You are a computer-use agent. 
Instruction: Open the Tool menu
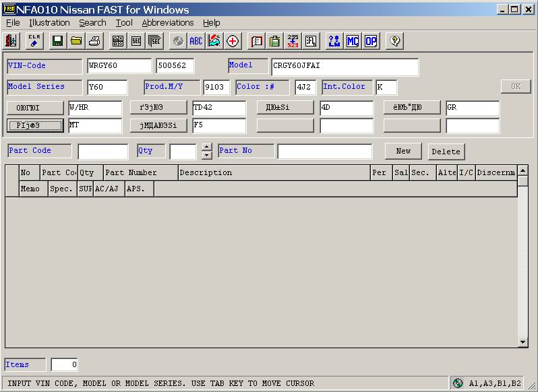[x=124, y=23]
